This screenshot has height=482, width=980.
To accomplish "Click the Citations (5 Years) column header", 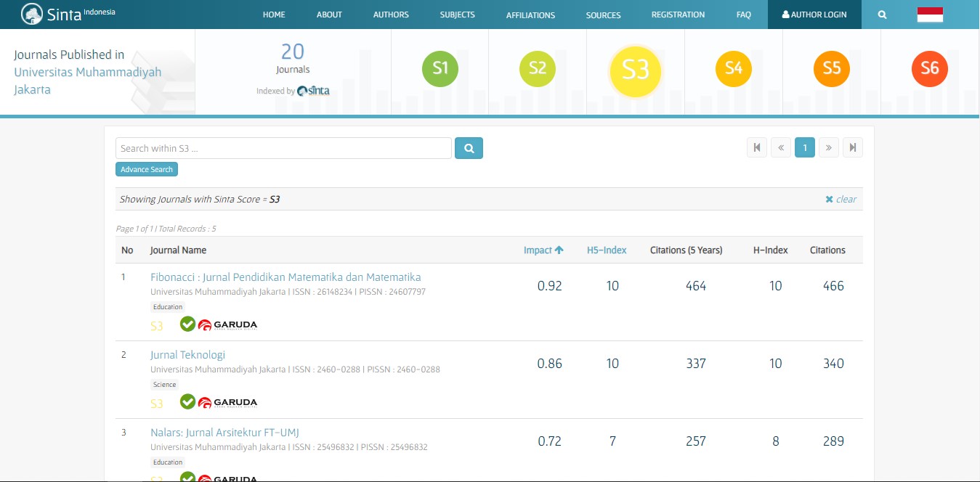I will (687, 250).
